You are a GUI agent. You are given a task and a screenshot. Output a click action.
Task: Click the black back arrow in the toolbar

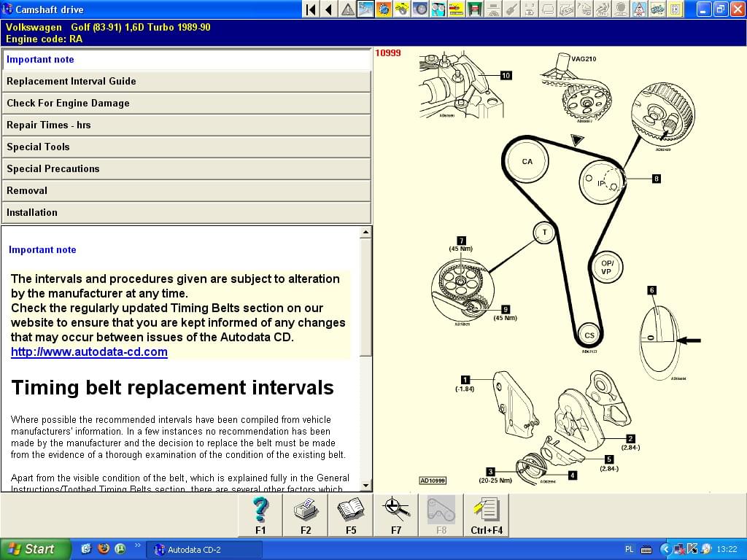click(329, 9)
